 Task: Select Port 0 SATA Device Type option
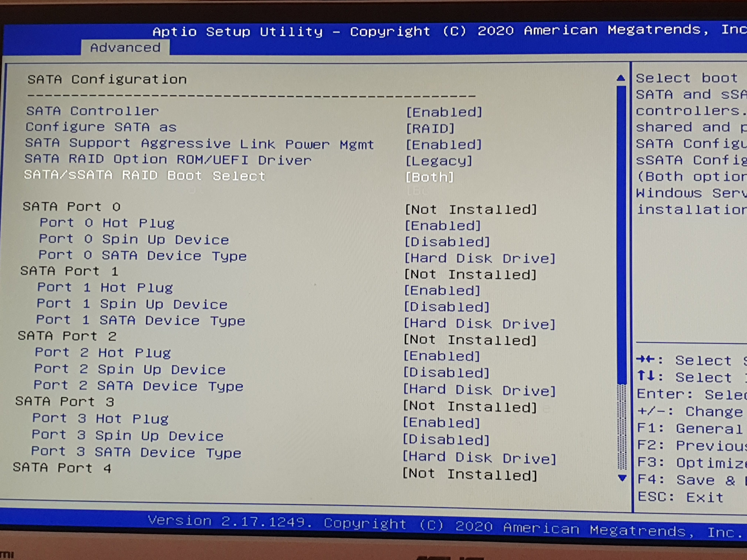point(143,255)
